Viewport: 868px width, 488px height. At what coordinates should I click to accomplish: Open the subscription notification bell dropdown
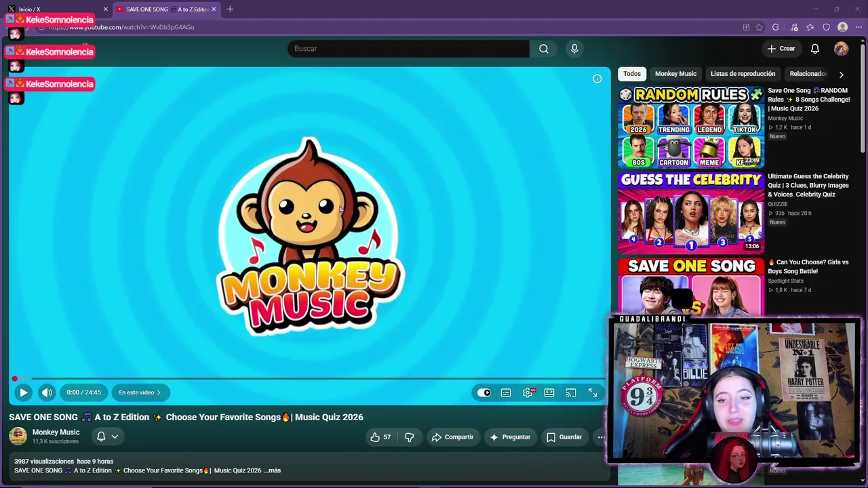tap(106, 436)
